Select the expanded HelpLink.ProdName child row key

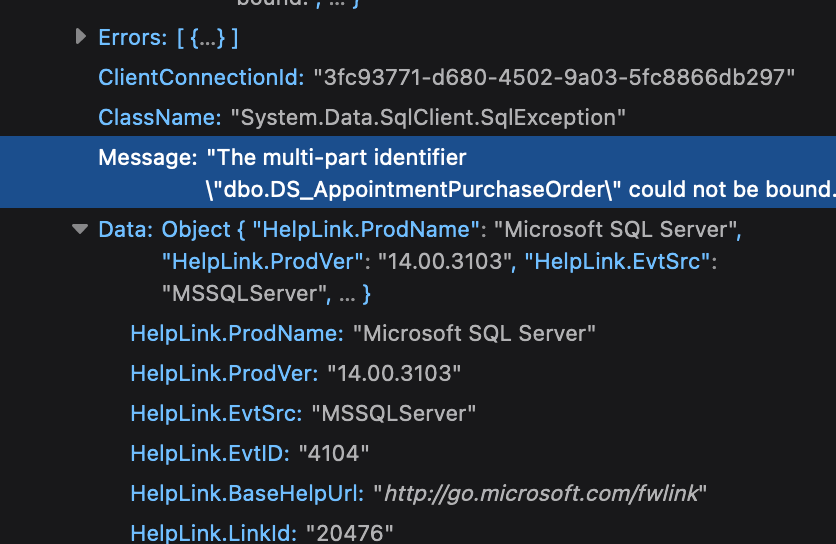(x=236, y=333)
